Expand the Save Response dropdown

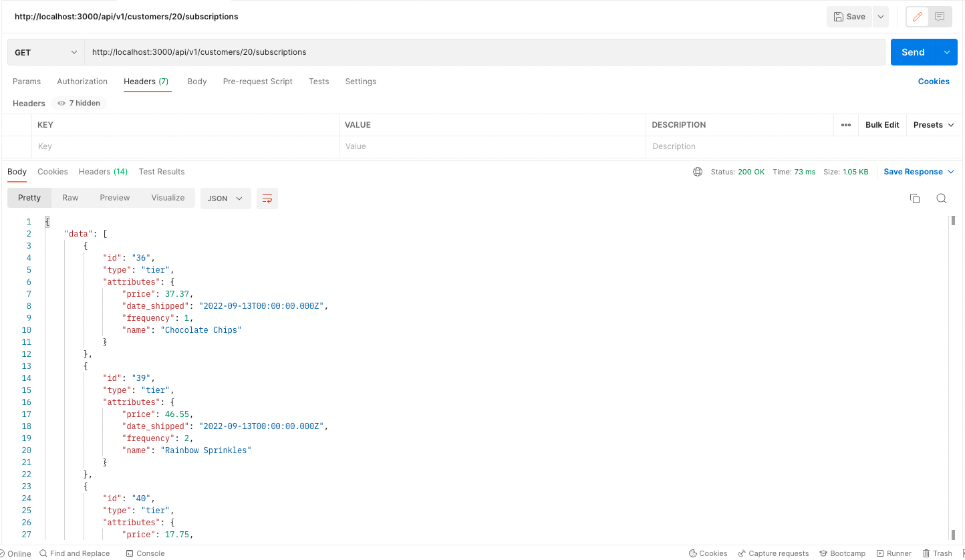coord(950,172)
